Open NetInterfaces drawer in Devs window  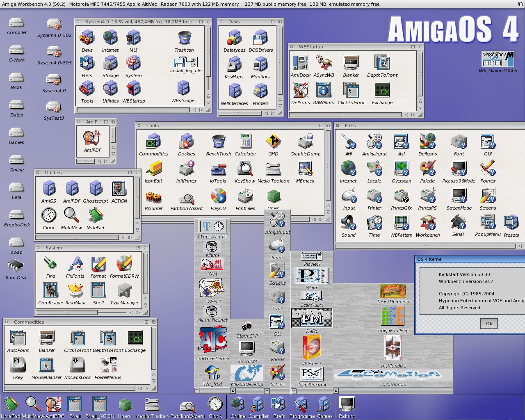click(235, 91)
